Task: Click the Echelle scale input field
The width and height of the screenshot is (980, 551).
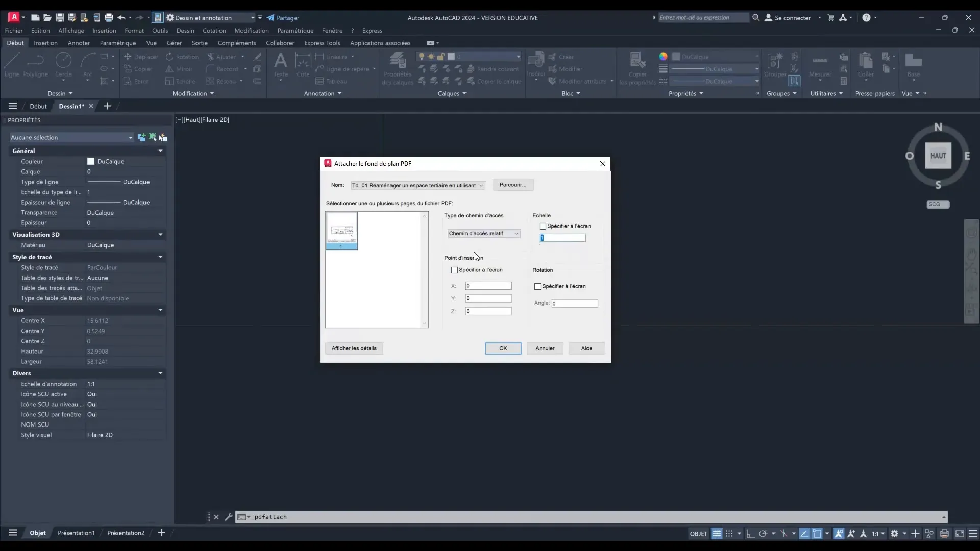Action: [562, 238]
